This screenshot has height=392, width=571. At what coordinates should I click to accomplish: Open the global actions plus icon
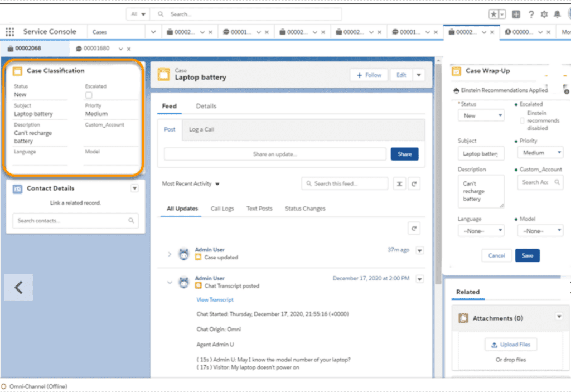(x=516, y=14)
